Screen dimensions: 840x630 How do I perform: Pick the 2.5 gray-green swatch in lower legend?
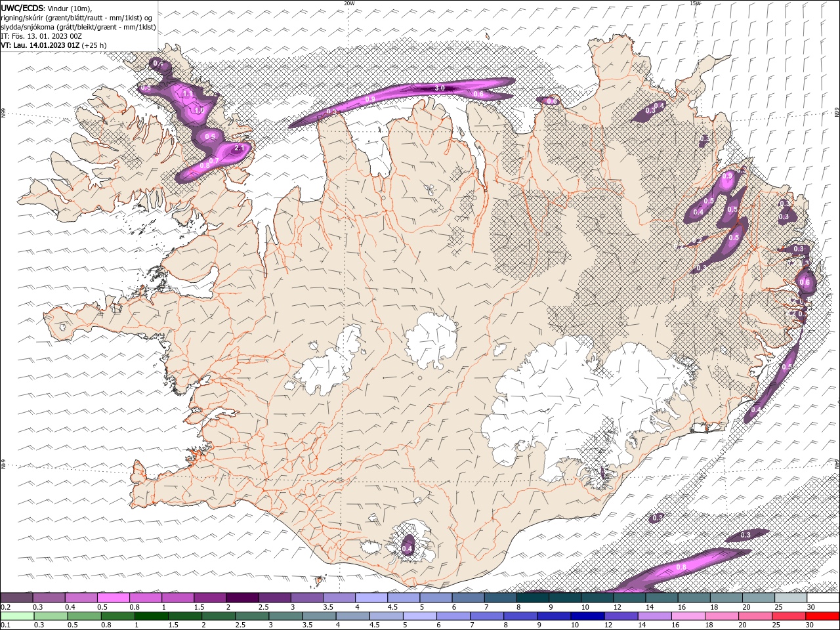[x=252, y=616]
